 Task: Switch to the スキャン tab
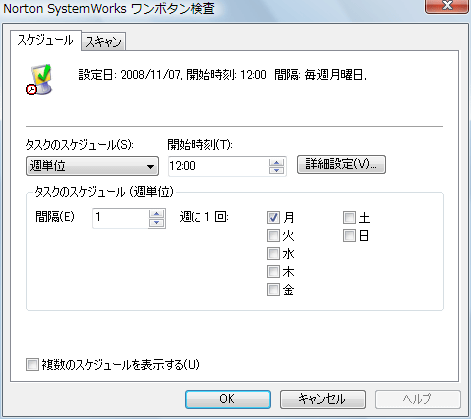pos(103,42)
